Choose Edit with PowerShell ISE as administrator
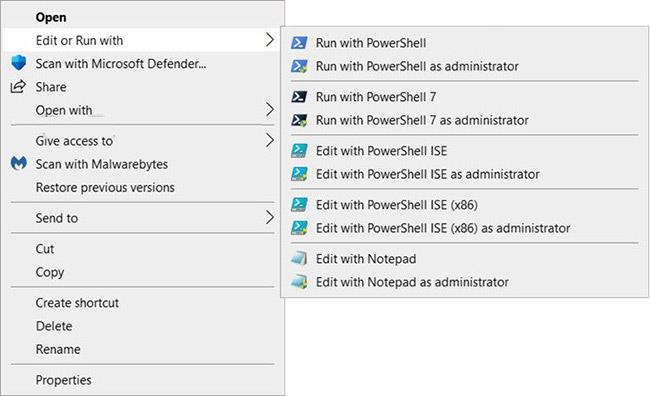 pyautogui.click(x=465, y=174)
